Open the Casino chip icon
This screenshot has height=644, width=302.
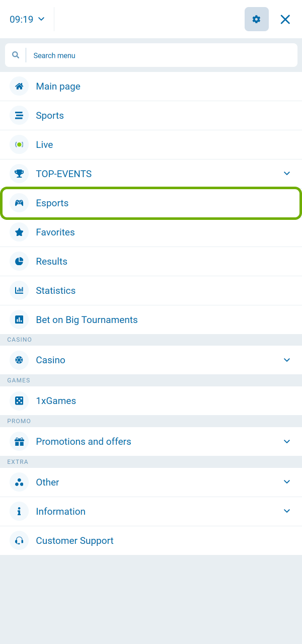coord(19,360)
